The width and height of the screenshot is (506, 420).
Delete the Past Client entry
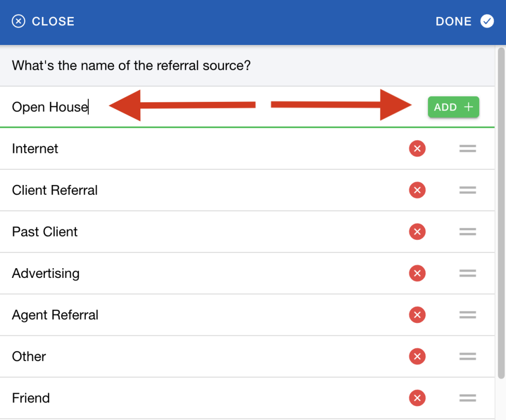tap(417, 231)
